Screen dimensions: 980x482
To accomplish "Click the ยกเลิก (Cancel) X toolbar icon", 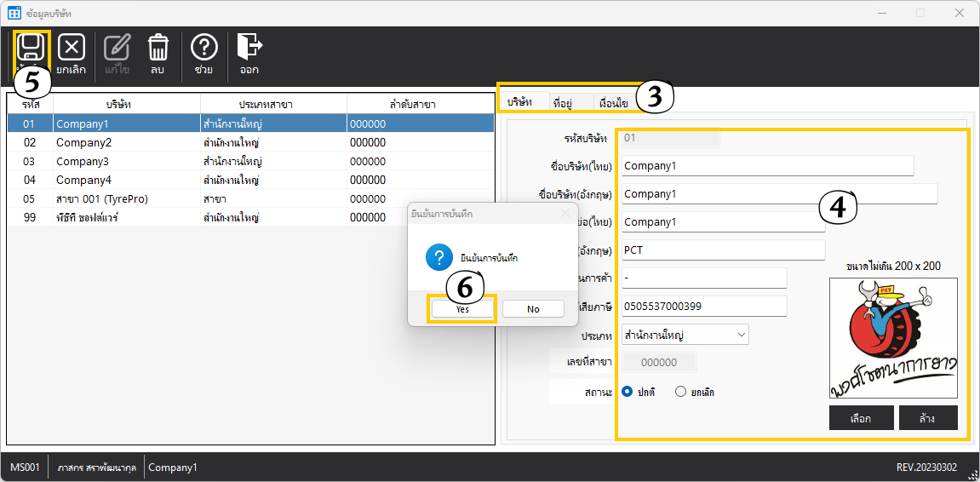I will (x=72, y=48).
